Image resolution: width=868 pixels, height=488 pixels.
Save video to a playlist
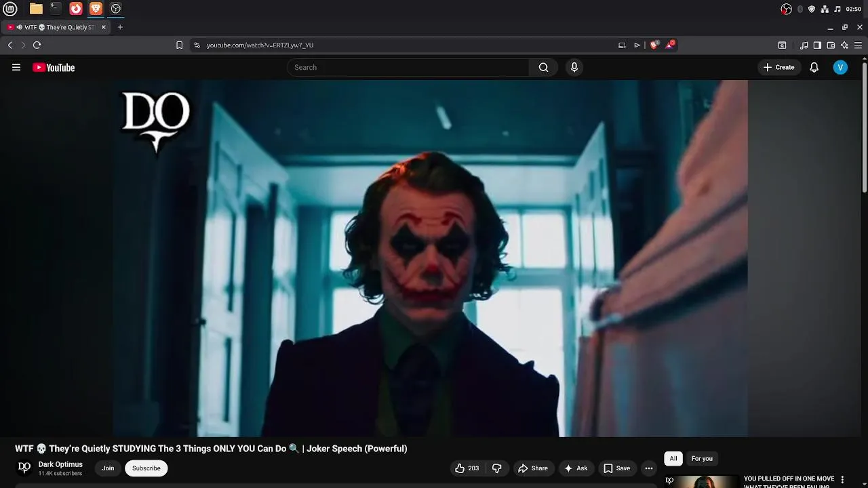point(617,468)
